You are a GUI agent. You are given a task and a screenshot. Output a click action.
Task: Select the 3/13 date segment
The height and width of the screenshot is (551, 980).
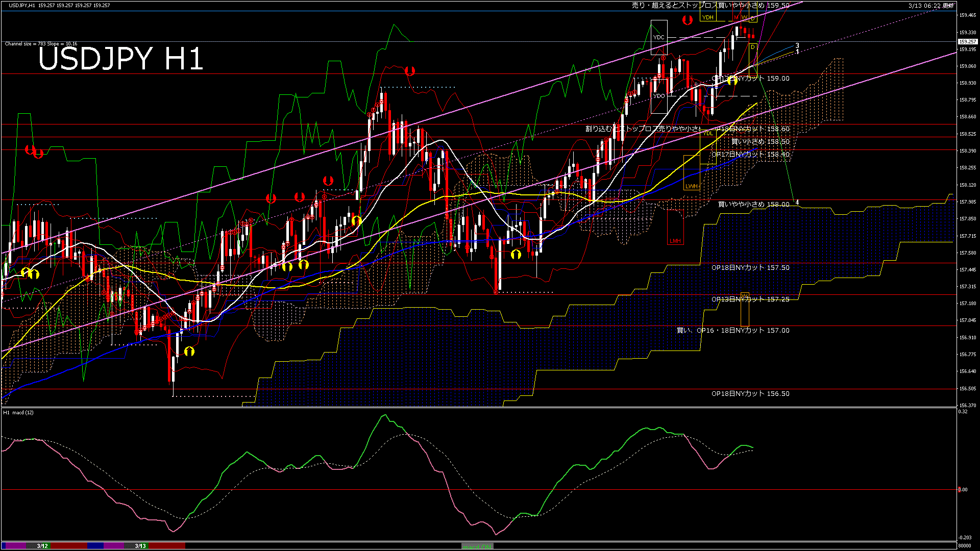(x=140, y=546)
